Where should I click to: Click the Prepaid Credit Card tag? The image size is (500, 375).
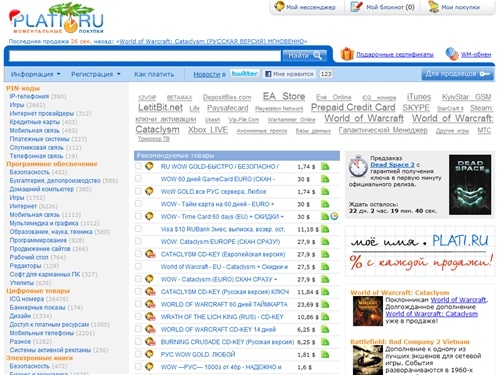coord(353,107)
